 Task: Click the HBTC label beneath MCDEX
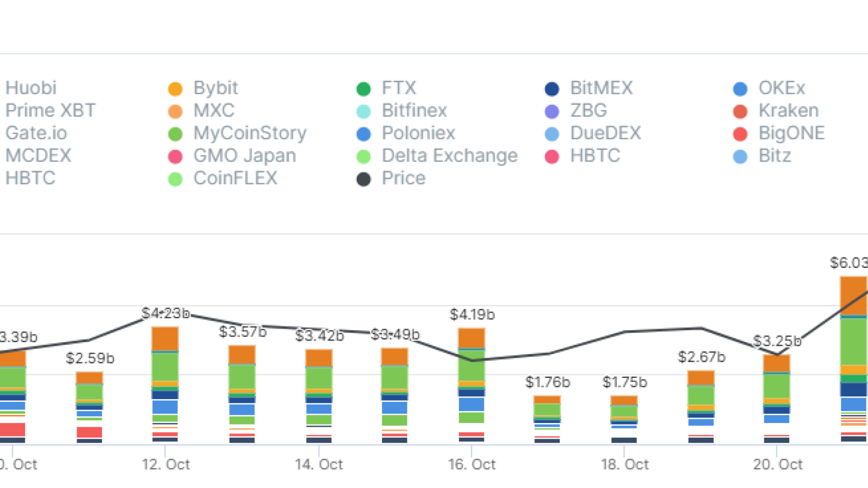coord(30,178)
